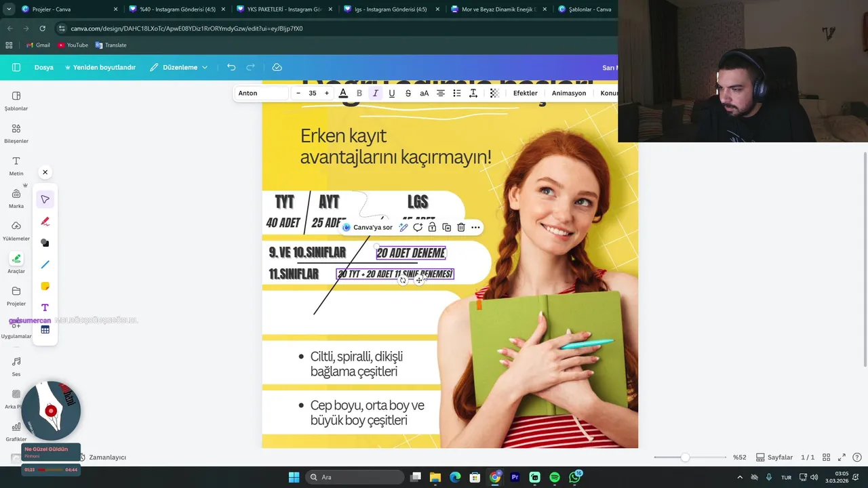
Task: Adjust the zoom slider handle
Action: click(685, 457)
